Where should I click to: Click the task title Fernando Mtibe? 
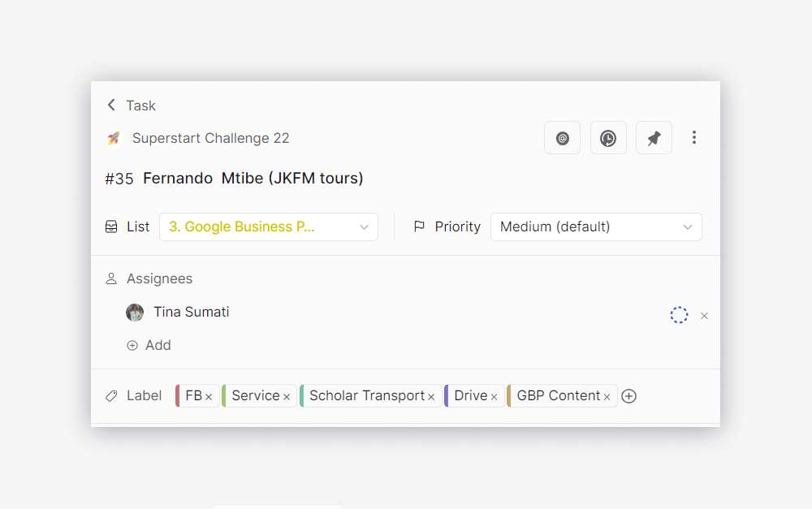(x=253, y=179)
